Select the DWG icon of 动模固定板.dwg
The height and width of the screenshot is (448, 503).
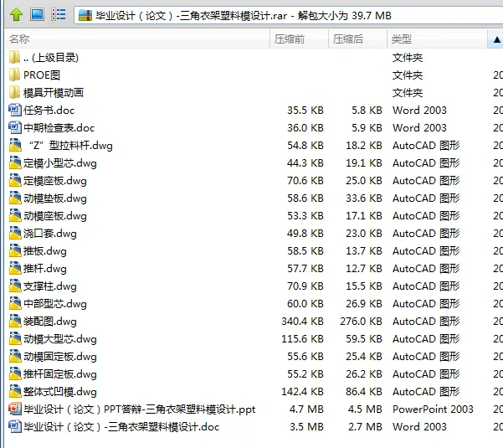(15, 356)
